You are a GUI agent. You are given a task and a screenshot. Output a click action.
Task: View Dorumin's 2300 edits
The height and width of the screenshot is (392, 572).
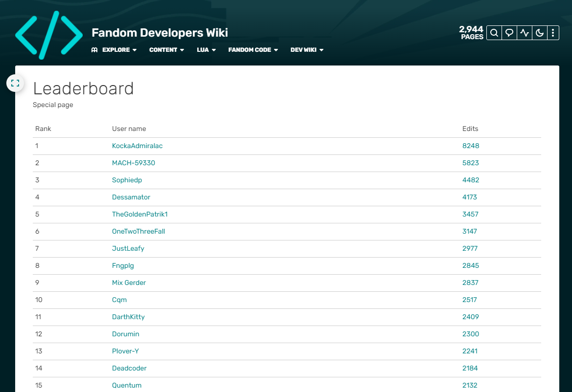coord(471,334)
